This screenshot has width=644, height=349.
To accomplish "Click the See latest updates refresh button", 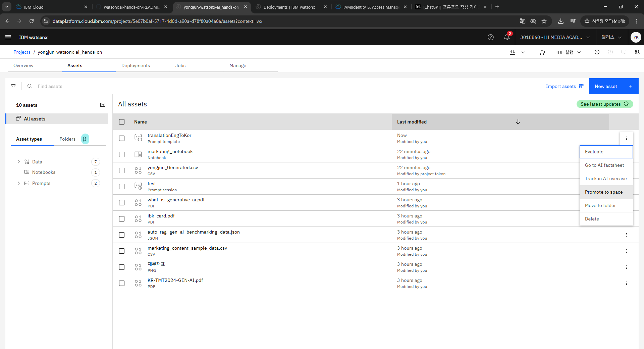I will [604, 104].
